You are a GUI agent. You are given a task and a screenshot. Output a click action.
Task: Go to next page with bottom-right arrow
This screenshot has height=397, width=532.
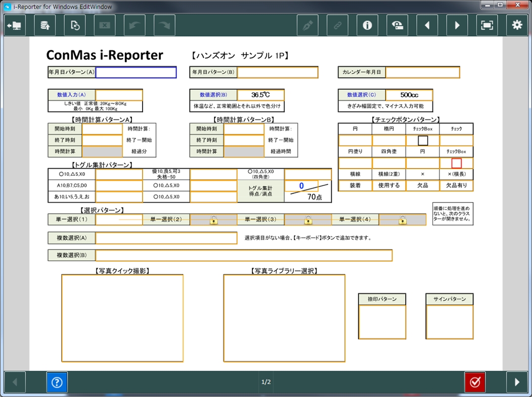point(517,382)
